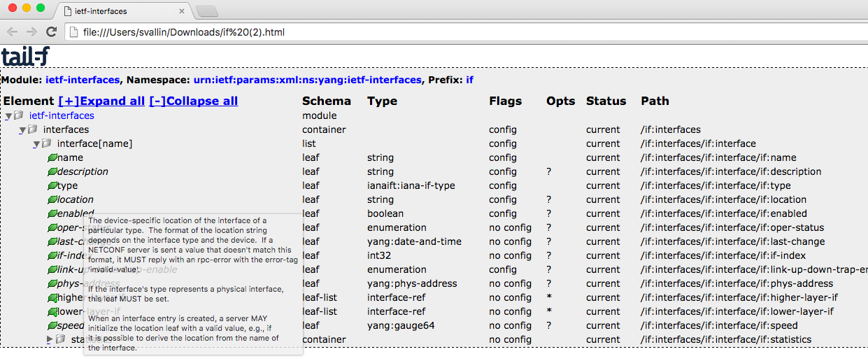The width and height of the screenshot is (868, 361).
Task: Click the green leaf icon beside enabled
Action: pyautogui.click(x=52, y=213)
